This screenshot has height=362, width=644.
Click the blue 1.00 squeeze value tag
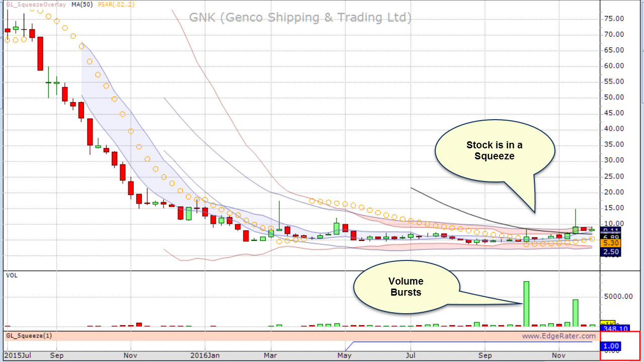tap(610, 346)
